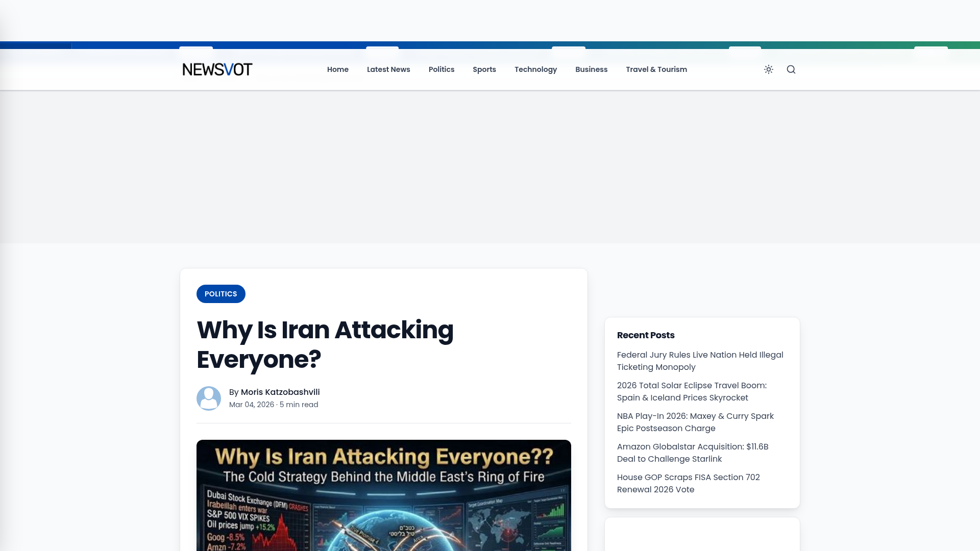Open Amazon Globalstar Acquisition article
The image size is (980, 551).
tap(693, 453)
